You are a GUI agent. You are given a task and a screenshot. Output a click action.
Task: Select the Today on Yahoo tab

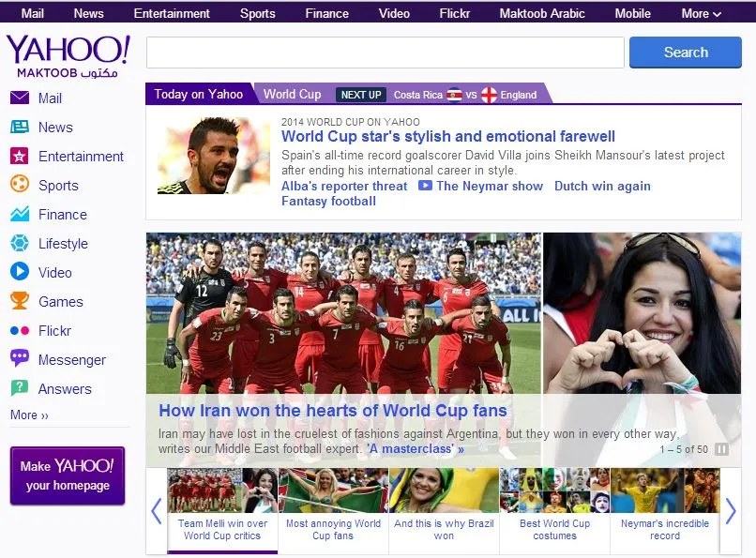click(199, 94)
